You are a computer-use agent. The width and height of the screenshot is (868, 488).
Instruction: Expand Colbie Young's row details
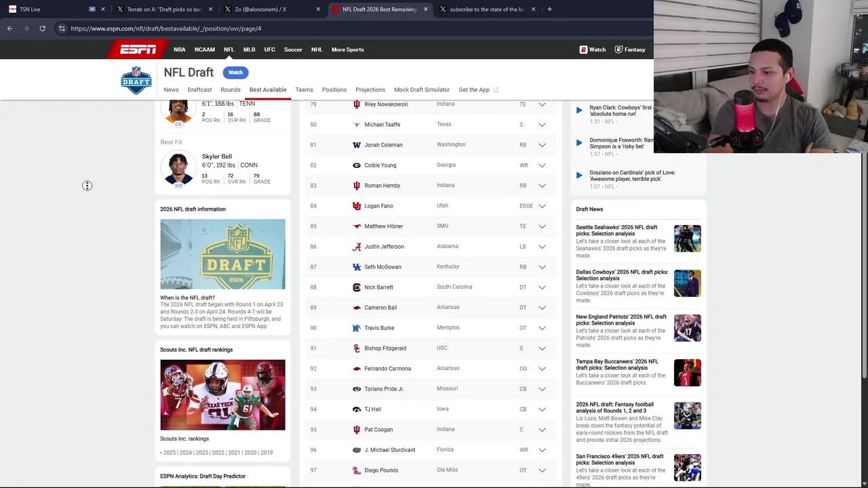coord(542,165)
